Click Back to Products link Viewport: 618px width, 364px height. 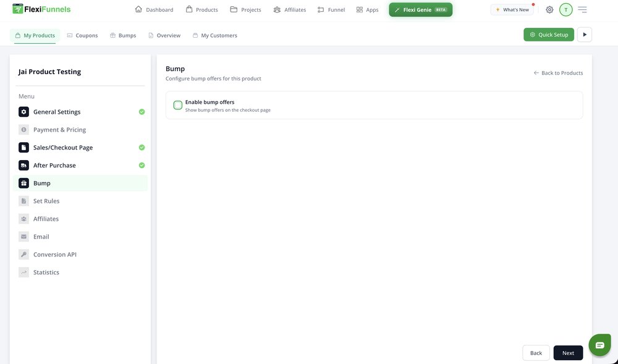coord(558,73)
